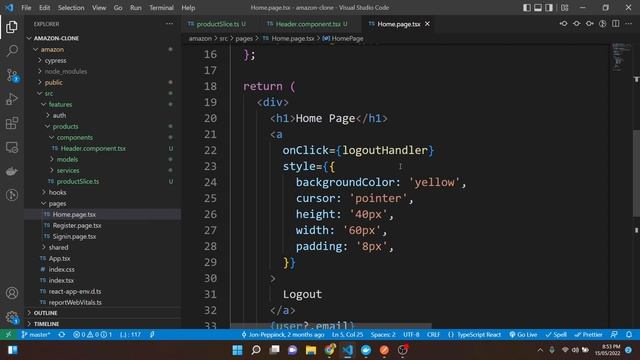Image resolution: width=640 pixels, height=360 pixels.
Task: Toggle Go Live server in status bar
Action: point(523,334)
